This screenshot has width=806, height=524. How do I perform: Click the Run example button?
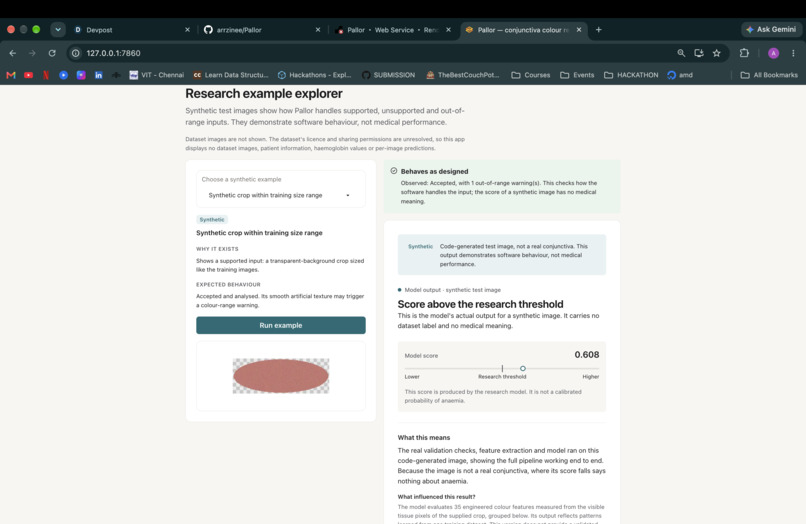281,326
